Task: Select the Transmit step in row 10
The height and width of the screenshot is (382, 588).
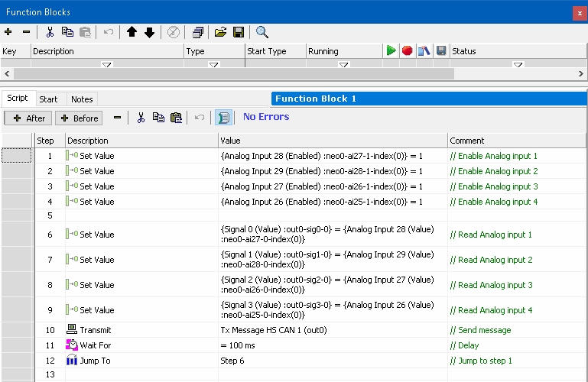Action: pos(96,330)
